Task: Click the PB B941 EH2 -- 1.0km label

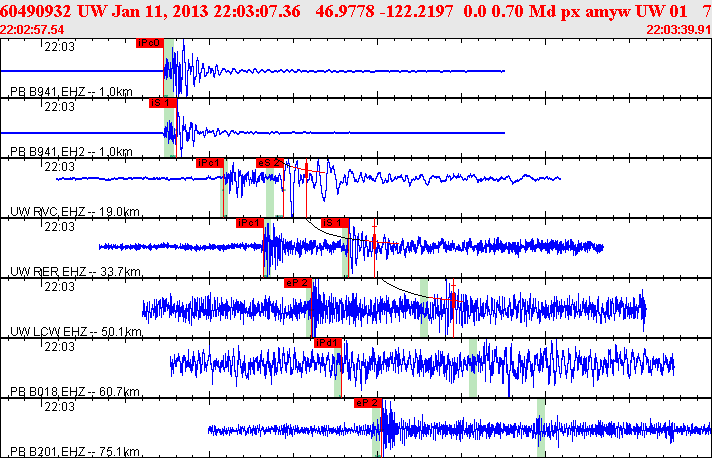Action: coord(71,152)
